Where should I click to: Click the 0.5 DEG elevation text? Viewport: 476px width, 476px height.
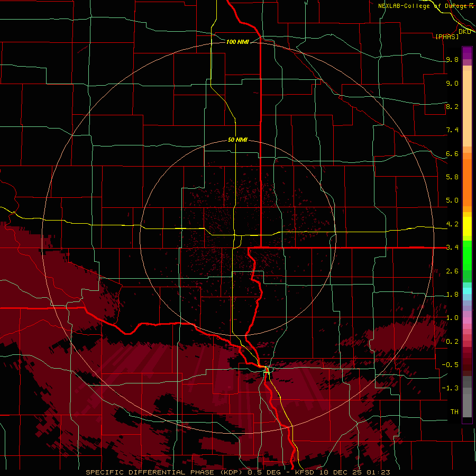tap(266, 472)
